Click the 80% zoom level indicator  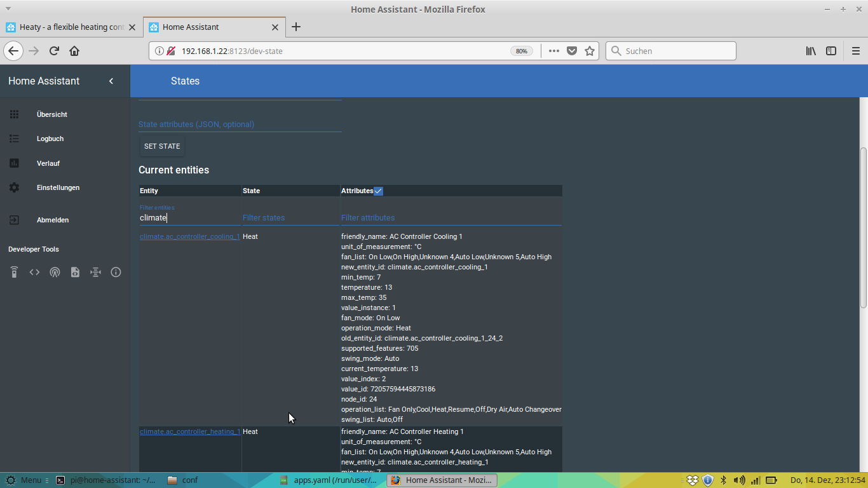click(x=521, y=51)
